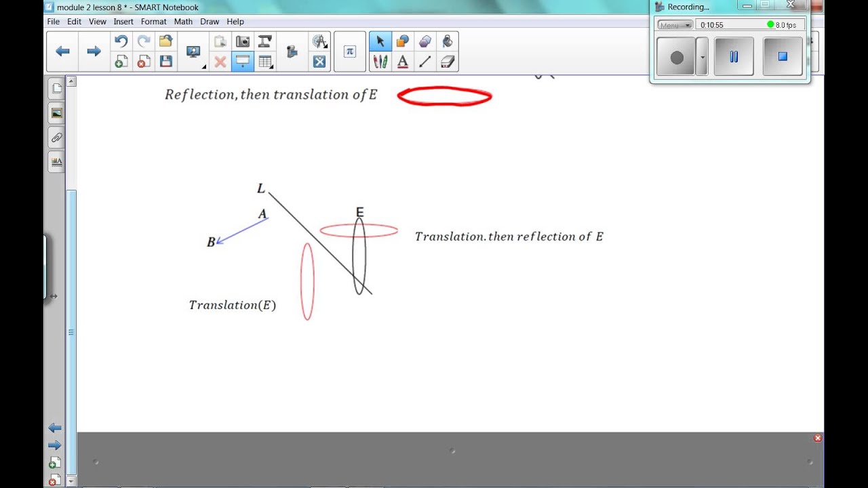Select the Fill paint bucket tool

(x=447, y=41)
